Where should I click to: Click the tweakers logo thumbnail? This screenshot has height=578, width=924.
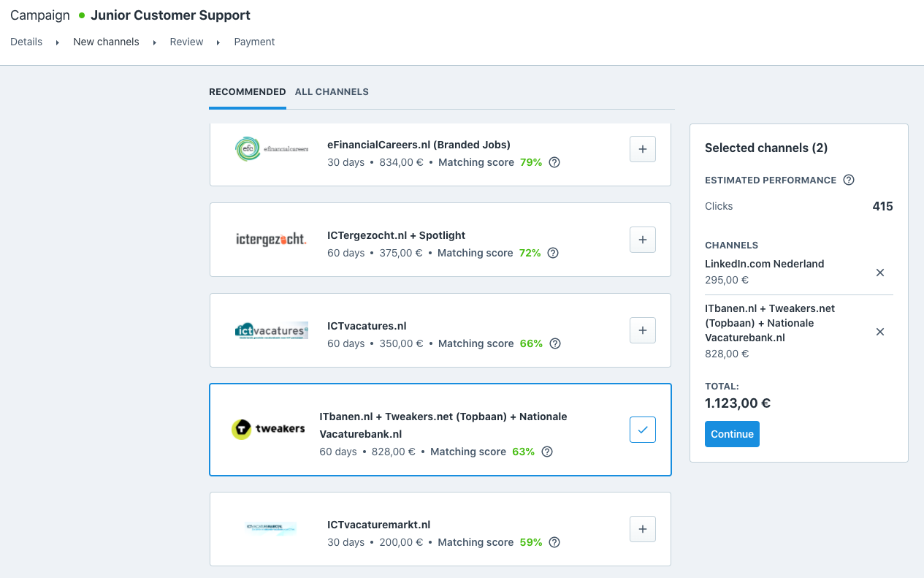tap(268, 429)
